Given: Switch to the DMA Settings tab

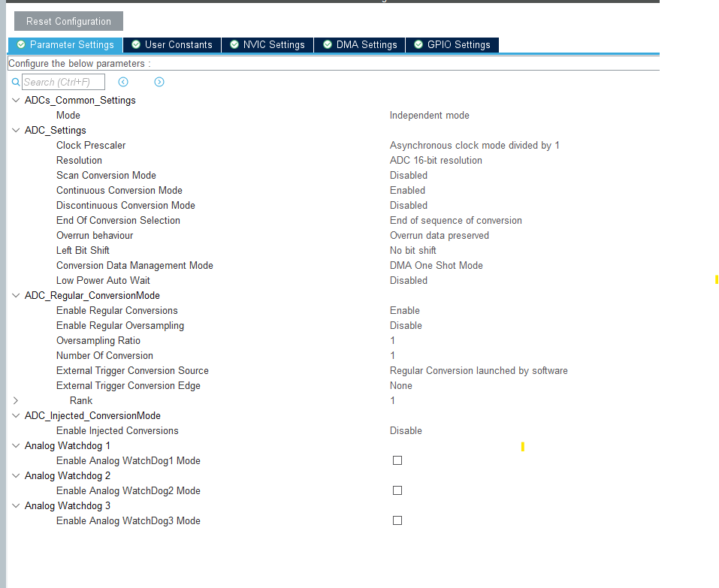Looking at the screenshot, I should click(x=359, y=45).
